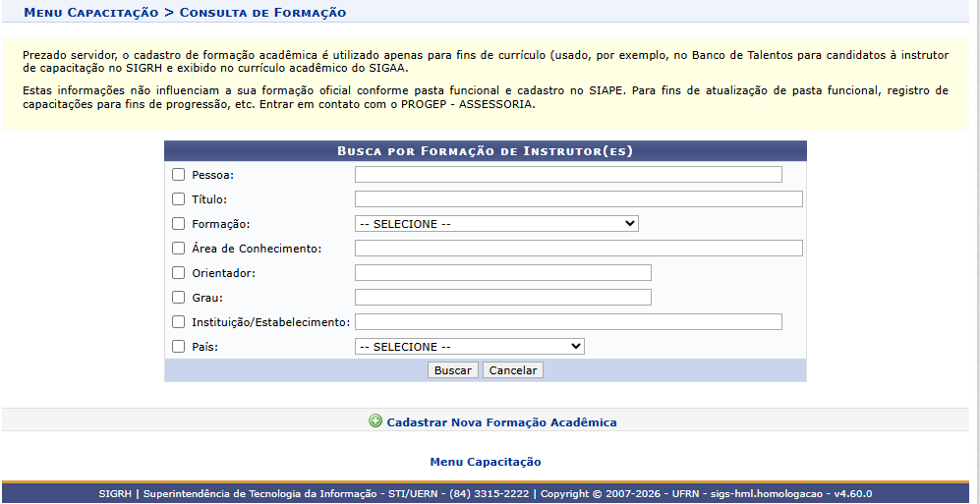Enable the Grau filter checkbox
This screenshot has height=504, width=980.
pos(179,298)
